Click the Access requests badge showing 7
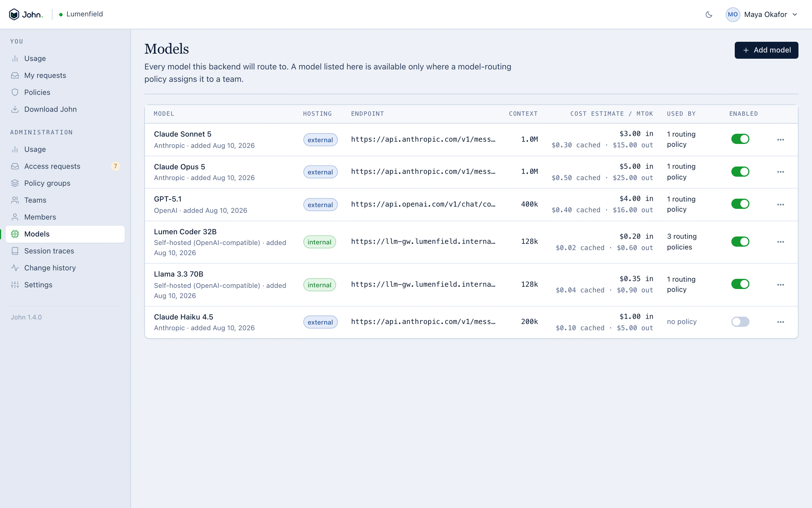This screenshot has width=812, height=508. (x=115, y=166)
